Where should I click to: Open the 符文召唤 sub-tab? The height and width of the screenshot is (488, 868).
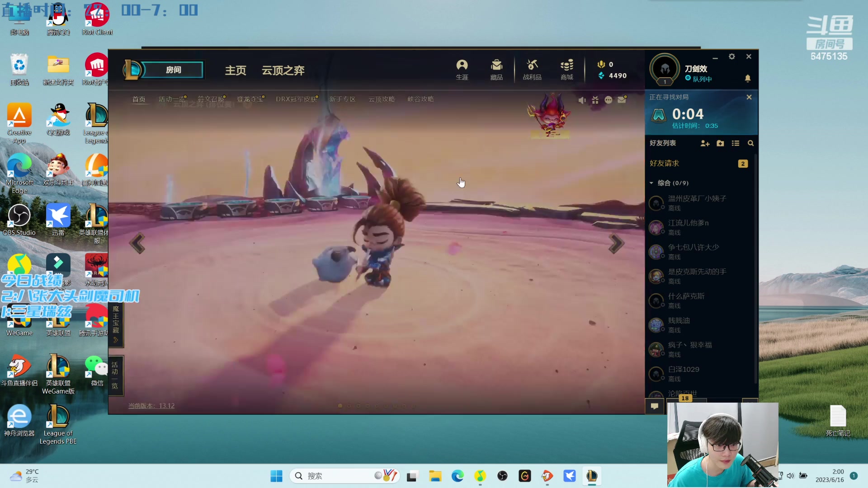(x=211, y=99)
